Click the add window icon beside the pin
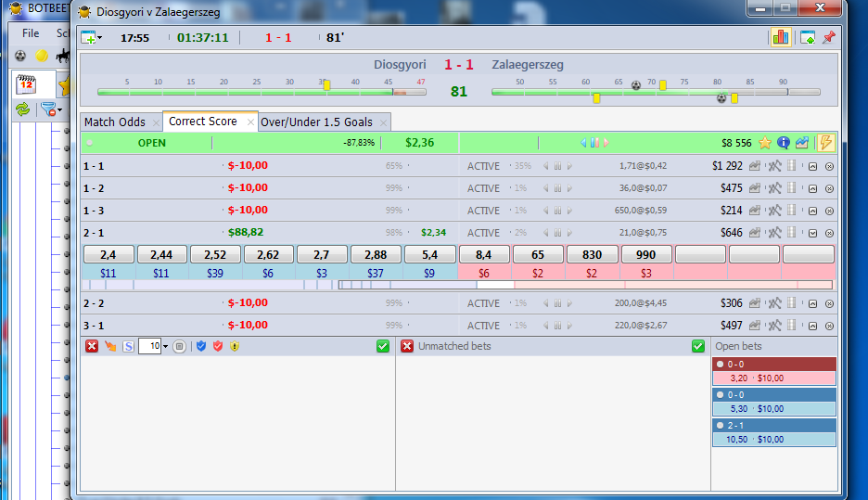The image size is (868, 500). point(808,38)
